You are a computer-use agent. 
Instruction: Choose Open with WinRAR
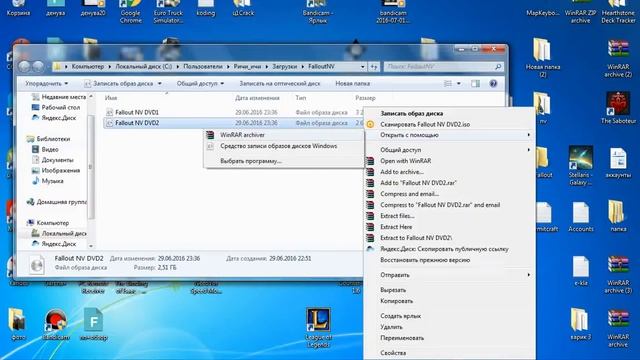(405, 161)
